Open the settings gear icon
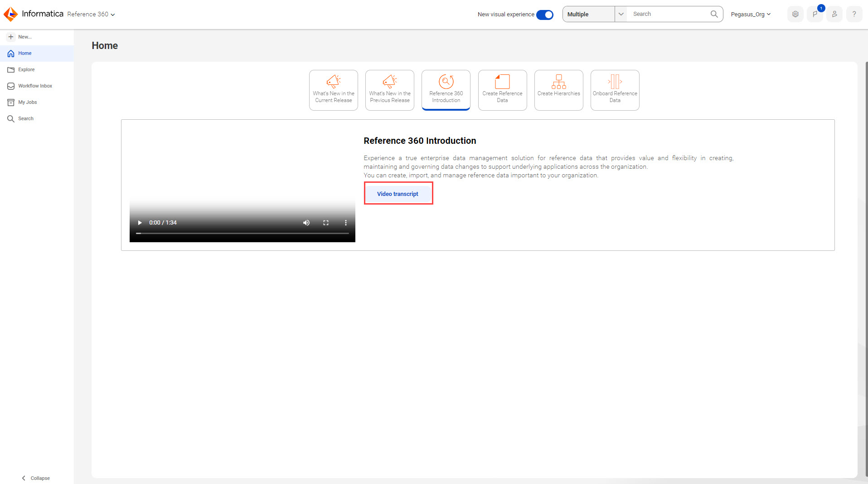Viewport: 868px width, 484px height. pyautogui.click(x=795, y=14)
